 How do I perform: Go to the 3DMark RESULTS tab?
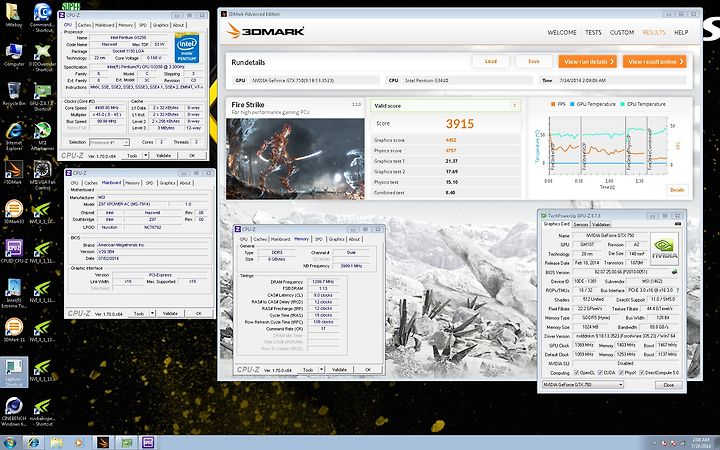[x=654, y=33]
